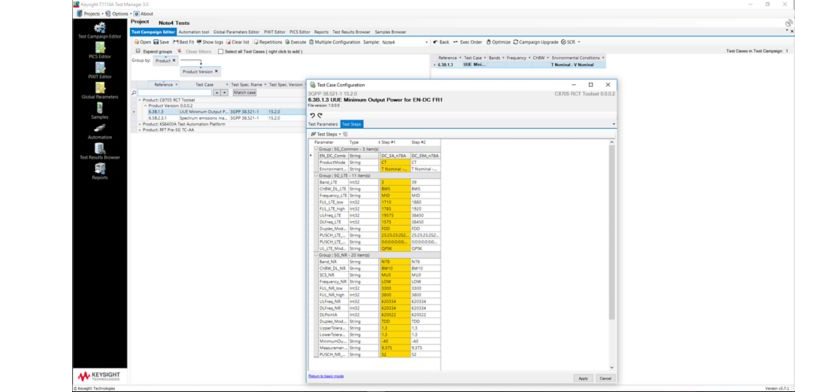Click the Save toolbar button
This screenshot has width=837, height=392.
coord(161,42)
